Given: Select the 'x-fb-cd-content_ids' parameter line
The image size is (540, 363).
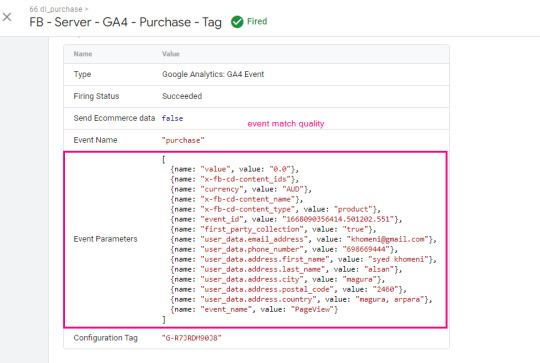Looking at the screenshot, I should tap(235, 179).
